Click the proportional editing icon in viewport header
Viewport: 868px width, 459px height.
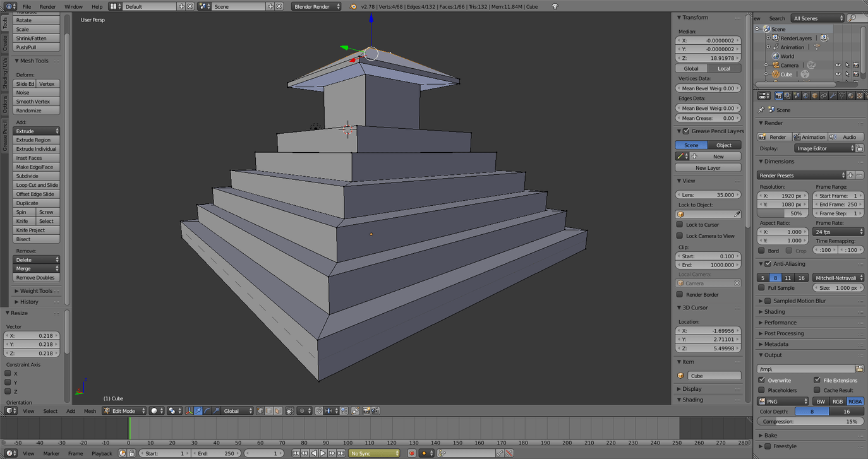(301, 411)
